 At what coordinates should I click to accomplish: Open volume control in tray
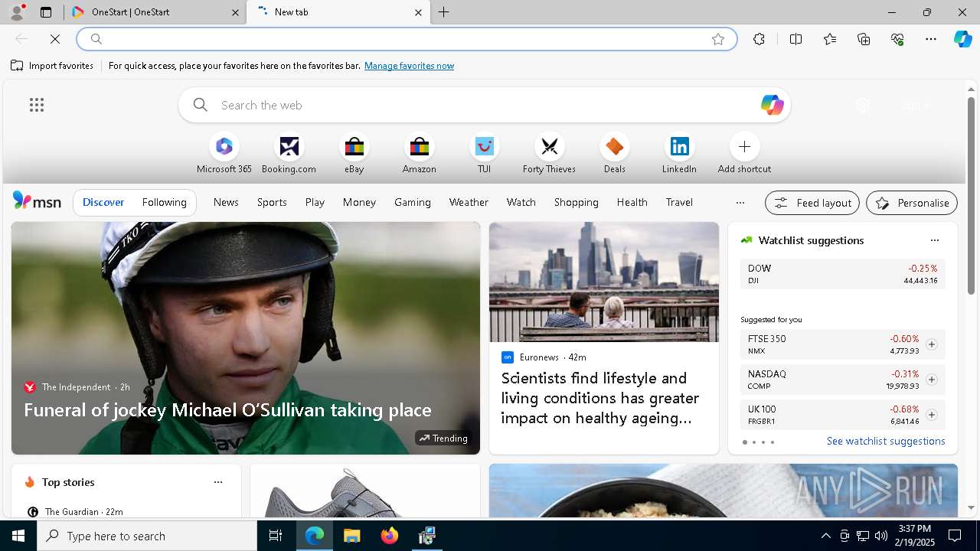(x=880, y=536)
